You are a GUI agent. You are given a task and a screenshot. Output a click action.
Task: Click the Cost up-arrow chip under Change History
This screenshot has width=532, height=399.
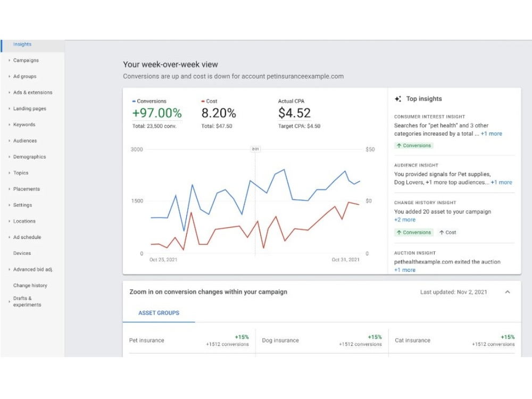tap(447, 232)
